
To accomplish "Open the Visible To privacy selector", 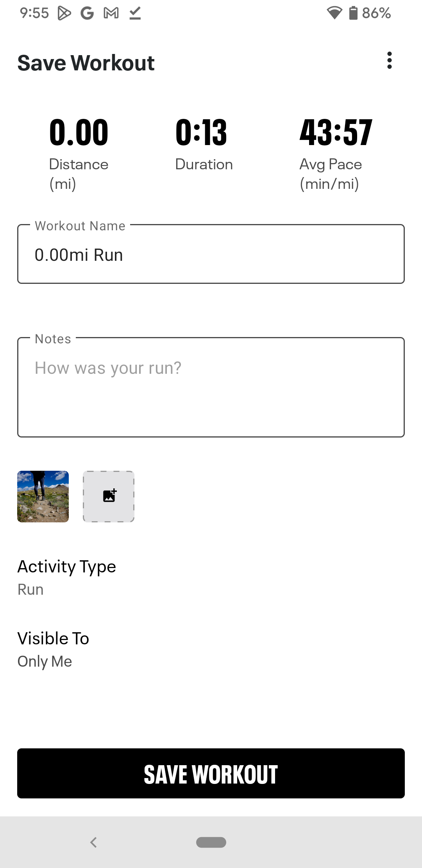I will tap(54, 638).
